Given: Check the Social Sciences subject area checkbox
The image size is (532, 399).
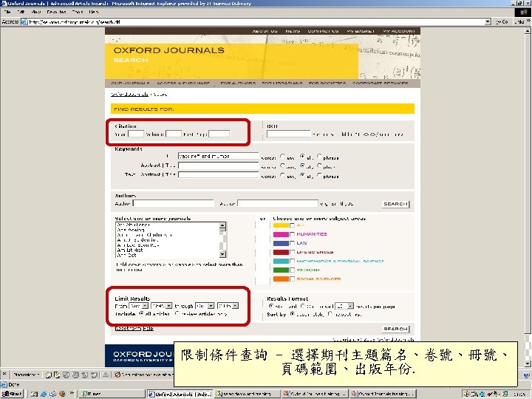Looking at the screenshot, I should pos(292,279).
